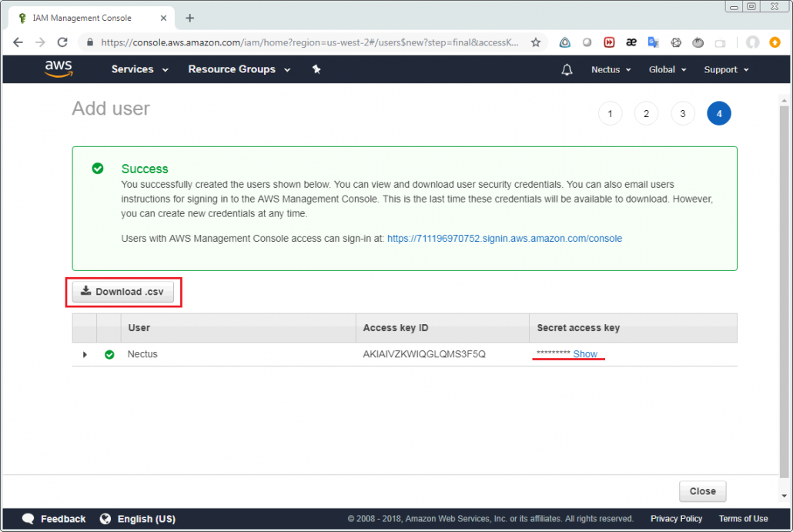Start the Pomodoro tomato timer extension
This screenshot has width=793, height=532.
click(698, 42)
